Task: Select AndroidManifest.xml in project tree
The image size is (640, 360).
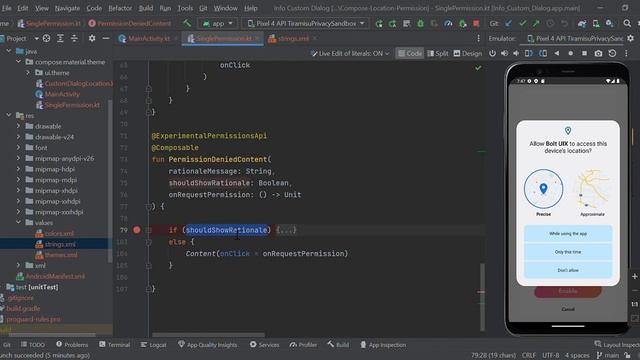Action: (x=51, y=276)
